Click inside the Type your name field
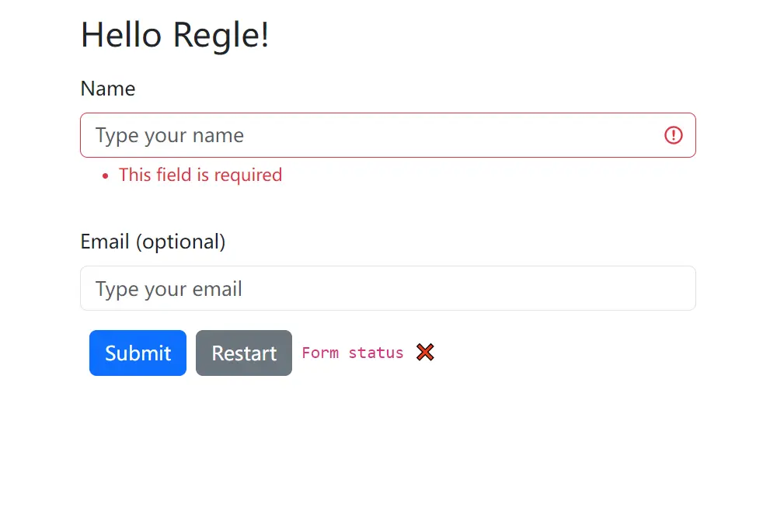This screenshot has height=532, width=763. pos(311,135)
